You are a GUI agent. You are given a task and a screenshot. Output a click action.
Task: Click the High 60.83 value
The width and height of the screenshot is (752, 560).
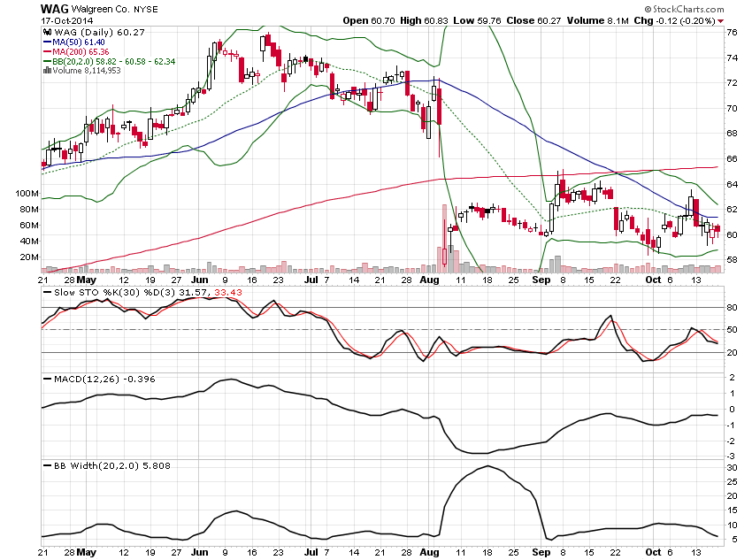pos(424,20)
